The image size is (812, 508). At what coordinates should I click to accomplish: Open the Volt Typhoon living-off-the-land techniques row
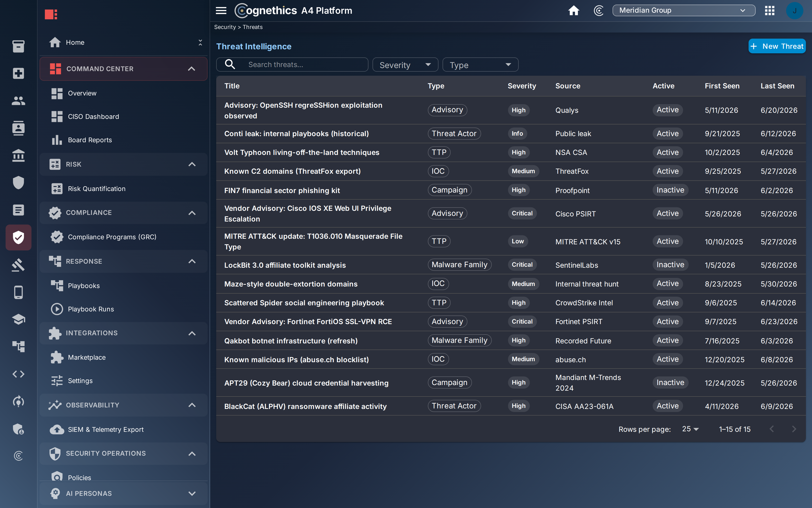511,153
